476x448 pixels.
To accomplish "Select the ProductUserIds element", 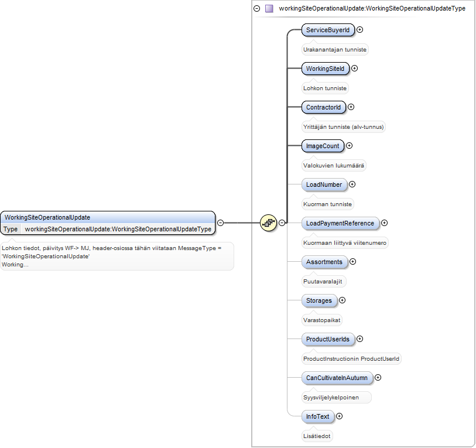I will coord(328,339).
